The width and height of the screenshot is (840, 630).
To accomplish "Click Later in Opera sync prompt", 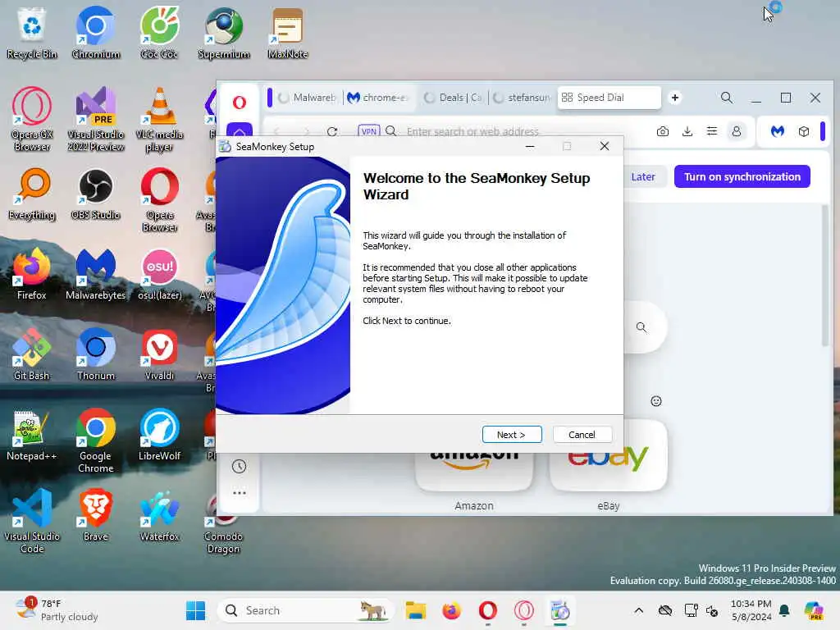I will [x=643, y=177].
